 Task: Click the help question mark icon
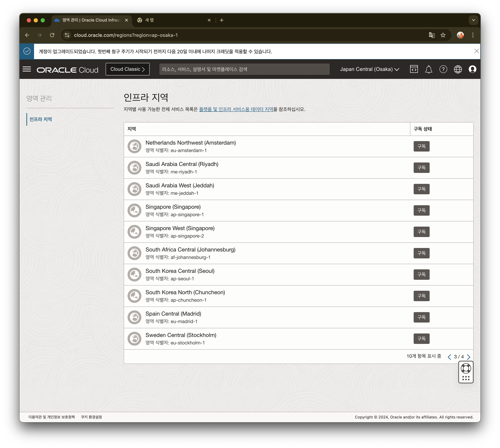pyautogui.click(x=443, y=69)
